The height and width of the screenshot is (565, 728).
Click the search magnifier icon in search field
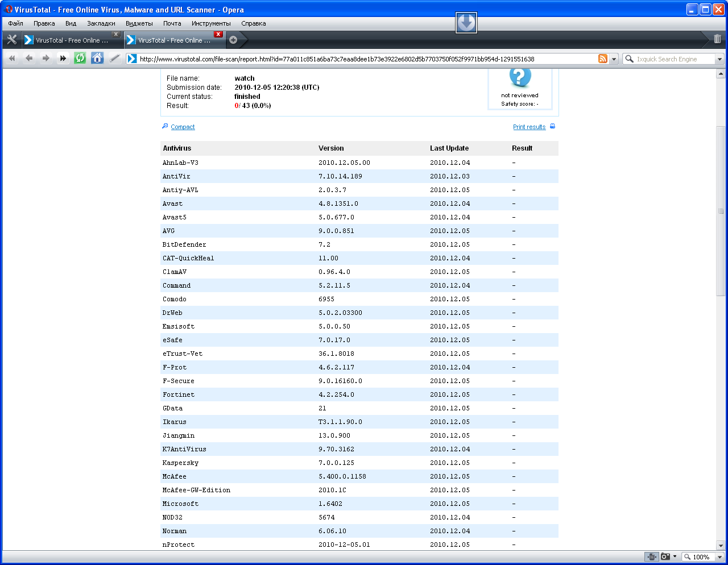coord(629,59)
